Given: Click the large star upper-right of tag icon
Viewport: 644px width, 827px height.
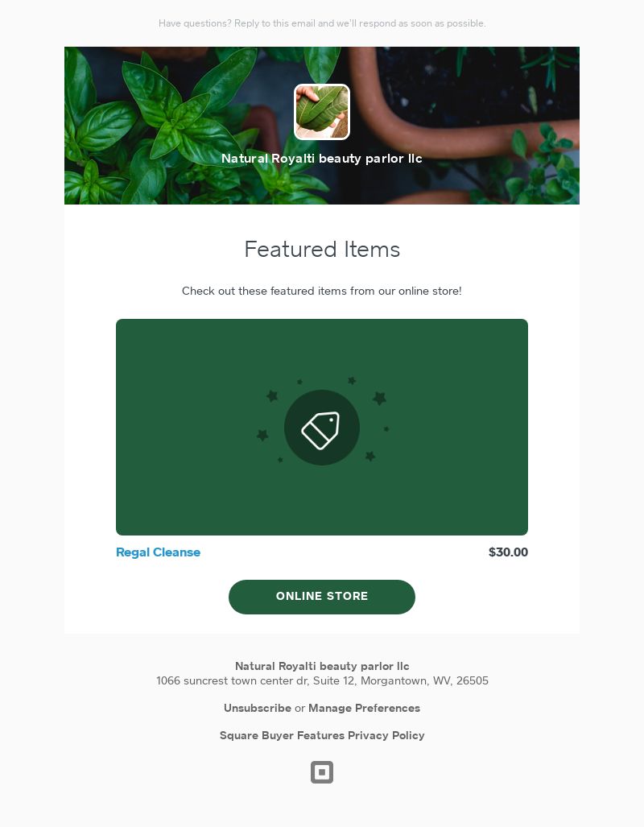Looking at the screenshot, I should pos(379,398).
